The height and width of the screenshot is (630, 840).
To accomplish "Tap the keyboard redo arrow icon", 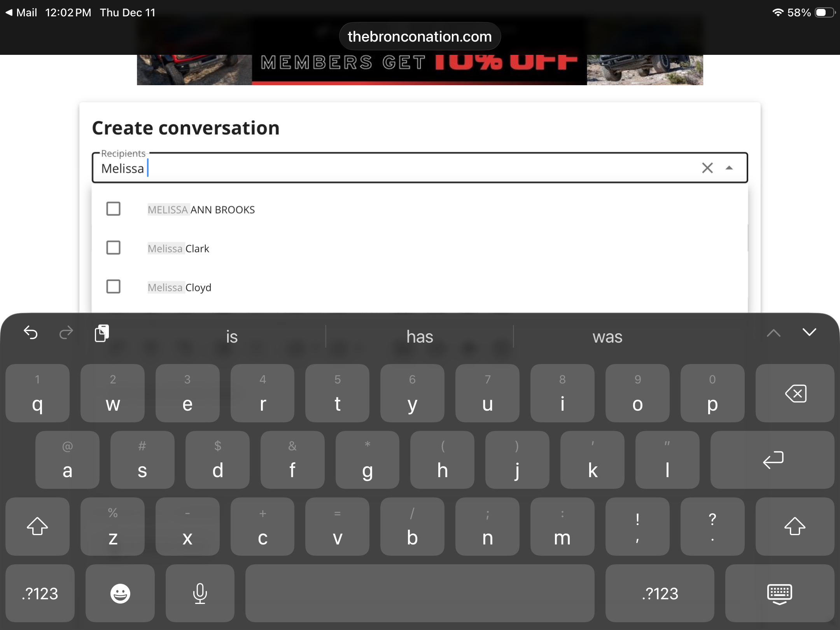I will [66, 333].
